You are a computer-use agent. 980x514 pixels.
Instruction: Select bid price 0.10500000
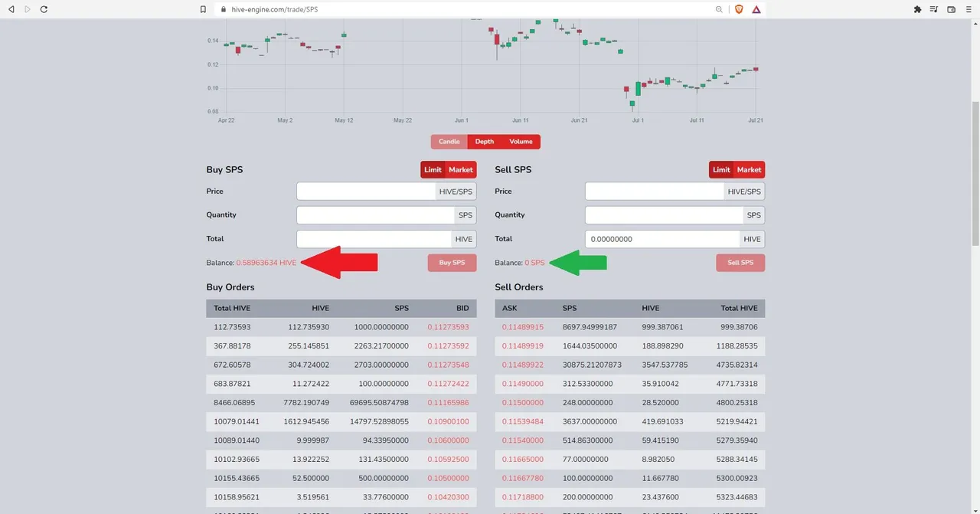(x=448, y=478)
